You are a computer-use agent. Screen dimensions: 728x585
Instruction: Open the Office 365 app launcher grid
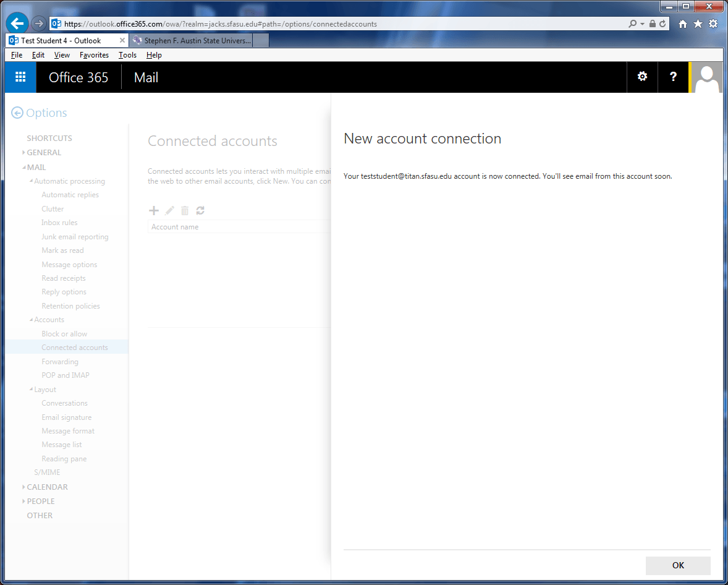pos(20,77)
